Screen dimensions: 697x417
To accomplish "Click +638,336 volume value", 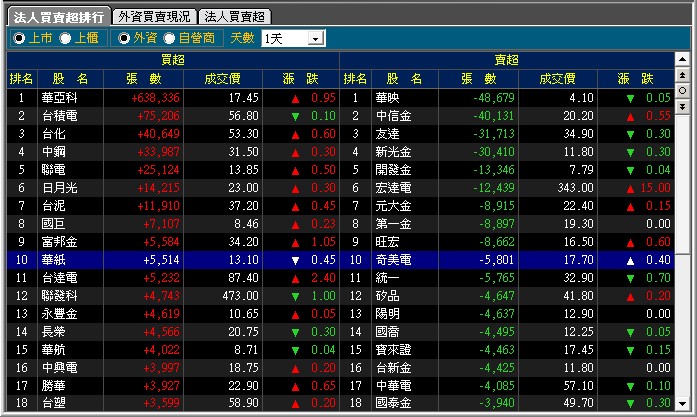I will click(x=156, y=98).
